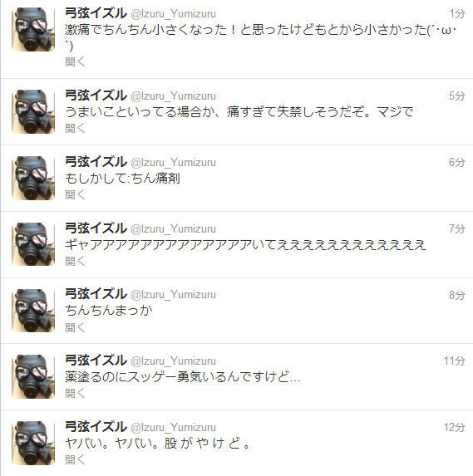Image resolution: width=473 pixels, height=476 pixels.
Task: Open 弓弦イズル name on the 8分 tweet
Action: coord(96,294)
